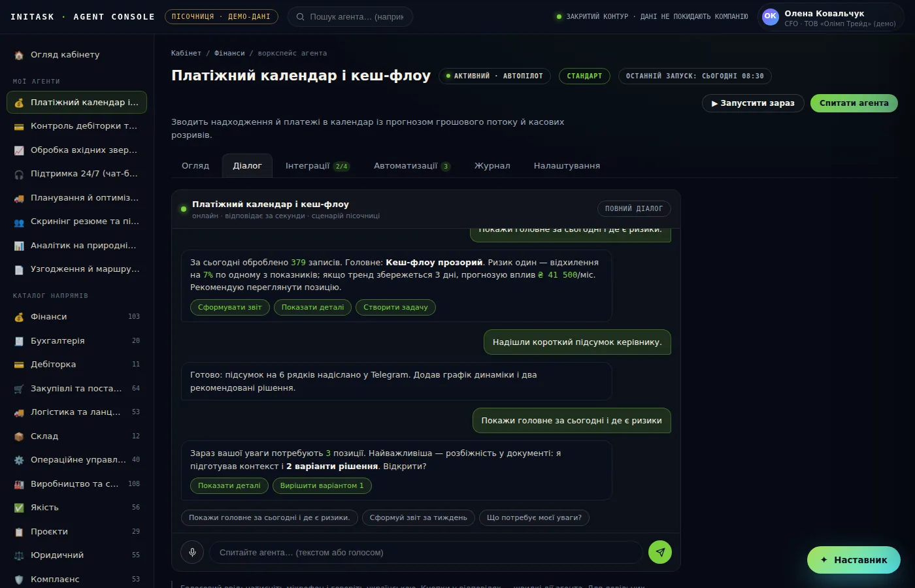Send message with paper plane icon
Viewport: 915px width, 588px height.
pos(660,552)
